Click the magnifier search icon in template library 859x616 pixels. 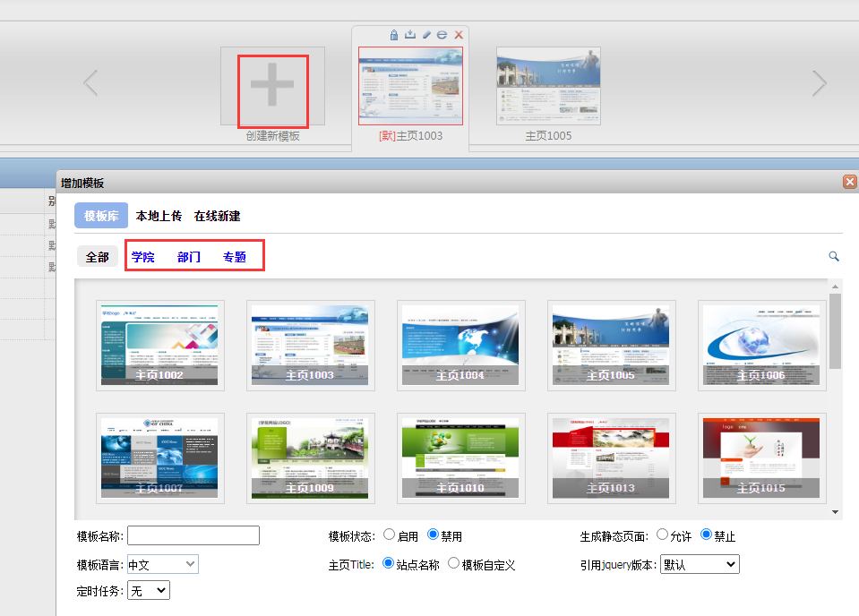834,257
